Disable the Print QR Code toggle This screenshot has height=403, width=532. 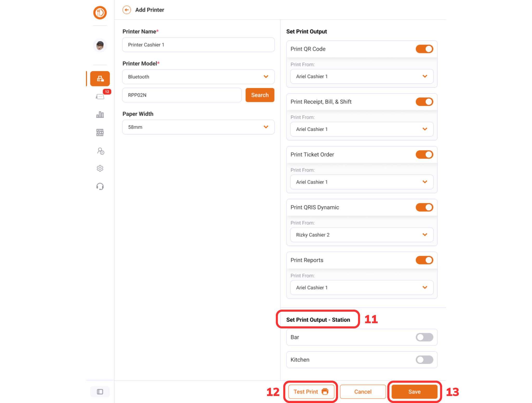[x=424, y=49]
